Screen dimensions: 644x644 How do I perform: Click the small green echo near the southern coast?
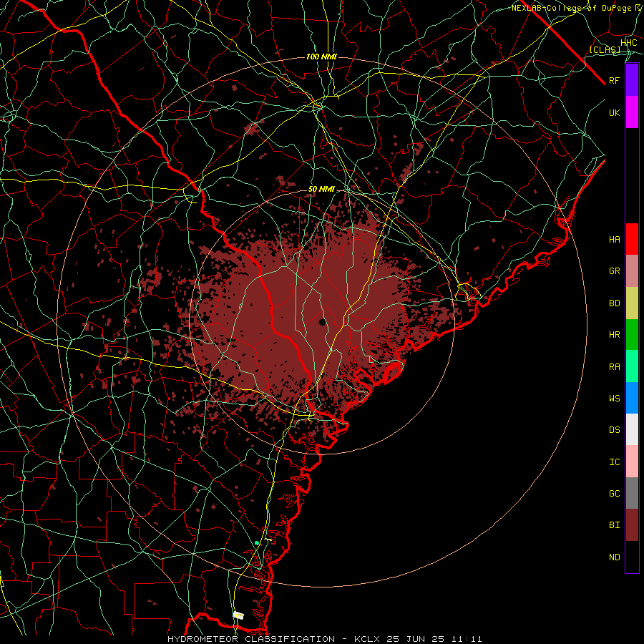[x=257, y=543]
